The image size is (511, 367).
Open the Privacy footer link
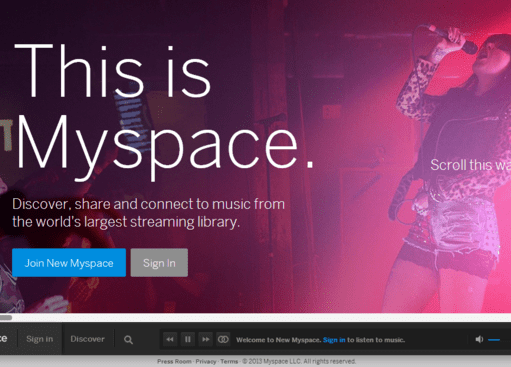pyautogui.click(x=206, y=361)
